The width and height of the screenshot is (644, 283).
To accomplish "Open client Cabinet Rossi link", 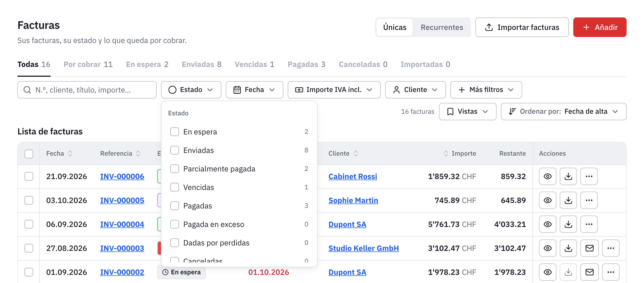I will 352,176.
